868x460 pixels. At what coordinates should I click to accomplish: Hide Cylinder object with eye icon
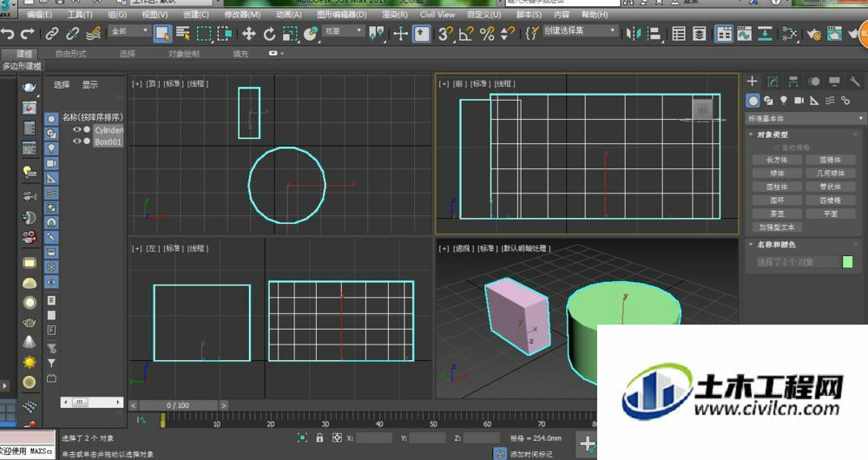pos(77,129)
